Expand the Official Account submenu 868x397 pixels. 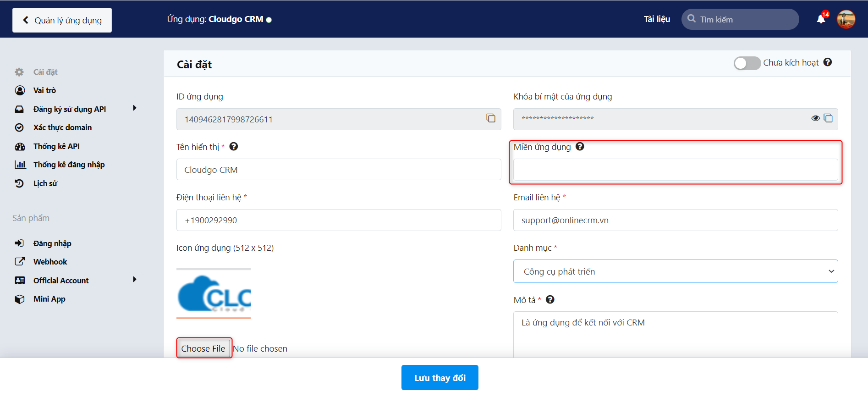pyautogui.click(x=135, y=280)
